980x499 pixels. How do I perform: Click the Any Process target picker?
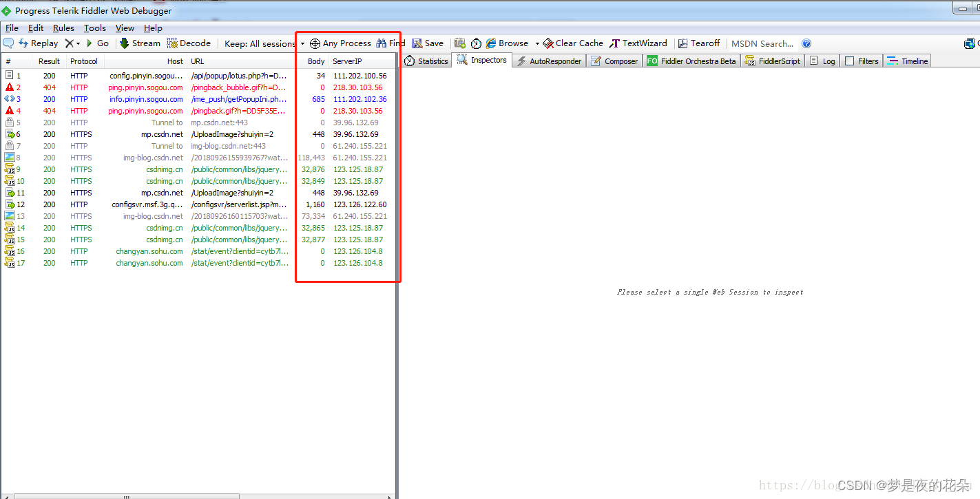tap(340, 43)
